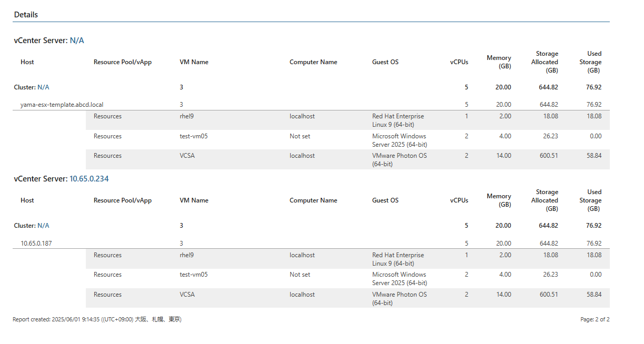Click Cluster N/A link under vCenter 10.65.0.234
The image size is (644, 344).
pyautogui.click(x=43, y=226)
